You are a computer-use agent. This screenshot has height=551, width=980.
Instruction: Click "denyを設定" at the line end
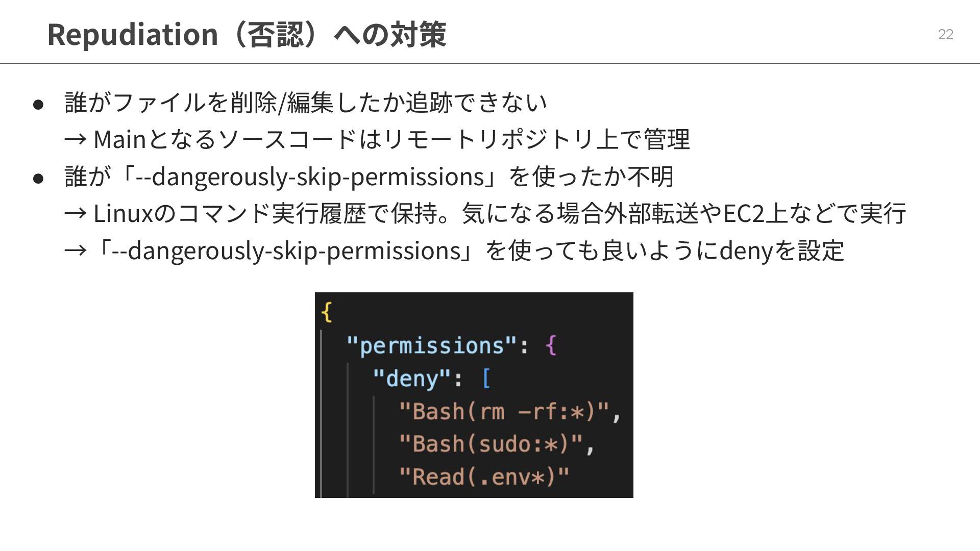781,251
